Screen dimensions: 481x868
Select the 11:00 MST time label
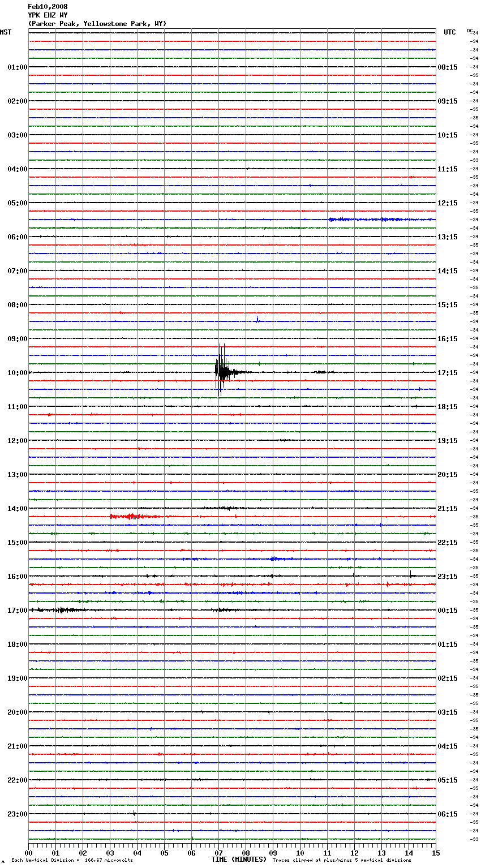coord(18,406)
